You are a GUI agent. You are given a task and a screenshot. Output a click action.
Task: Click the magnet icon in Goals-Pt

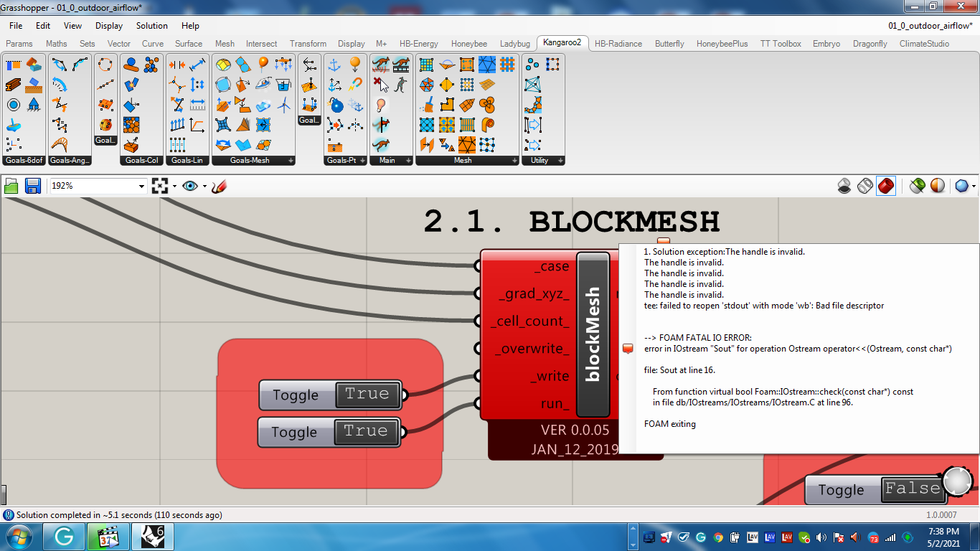[x=354, y=85]
